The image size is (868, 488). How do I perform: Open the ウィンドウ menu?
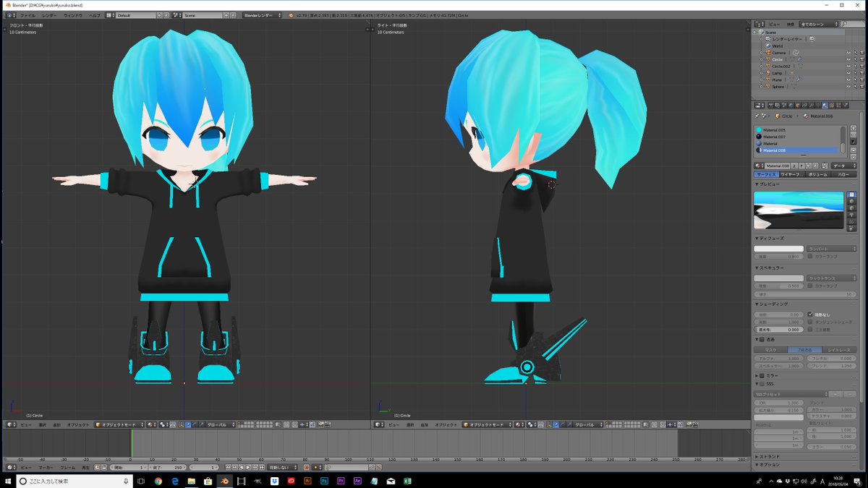(72, 14)
